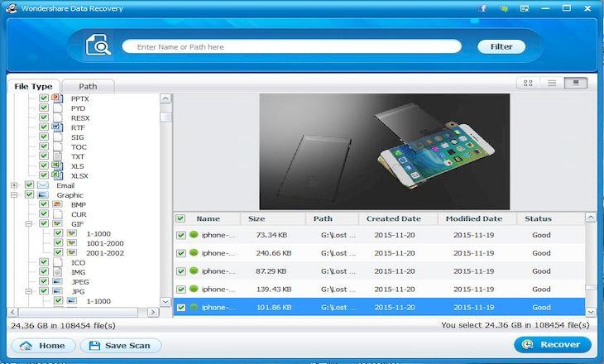Open the feedback menu icon in title bar
Viewport: 604px width, 364px height.
point(525,8)
